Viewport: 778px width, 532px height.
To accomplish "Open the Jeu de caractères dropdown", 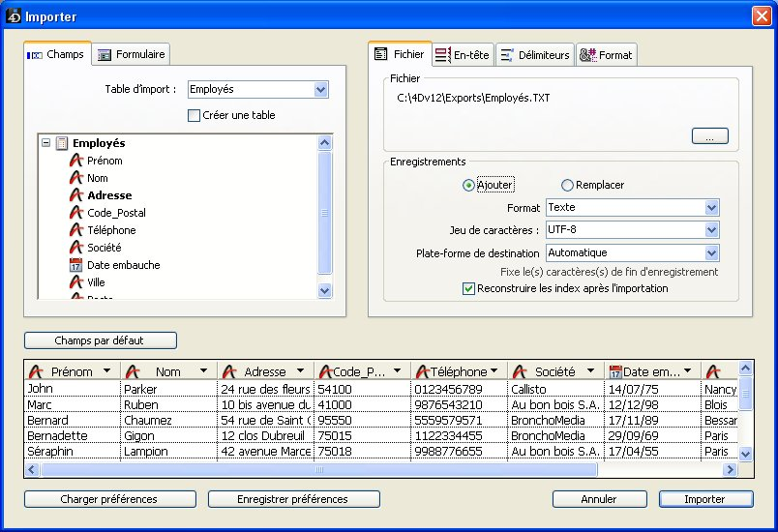I will [711, 230].
